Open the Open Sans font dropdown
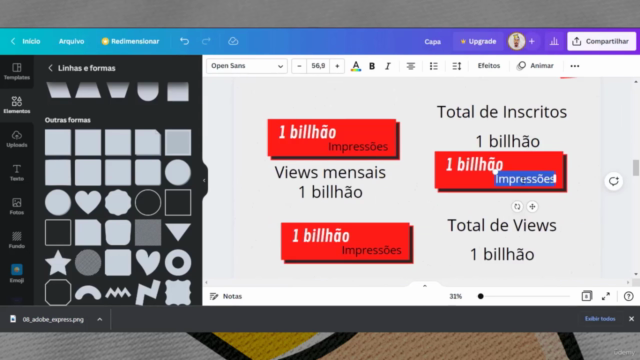 pyautogui.click(x=247, y=66)
